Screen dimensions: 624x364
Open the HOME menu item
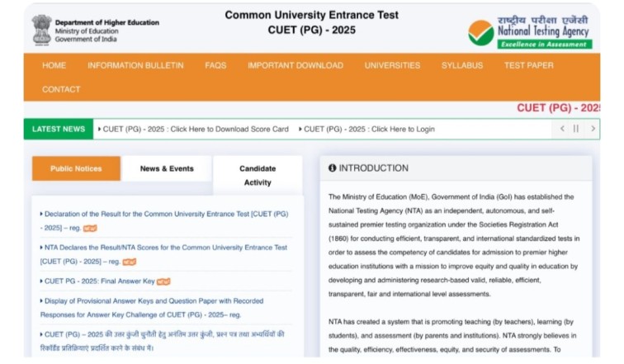(x=54, y=66)
